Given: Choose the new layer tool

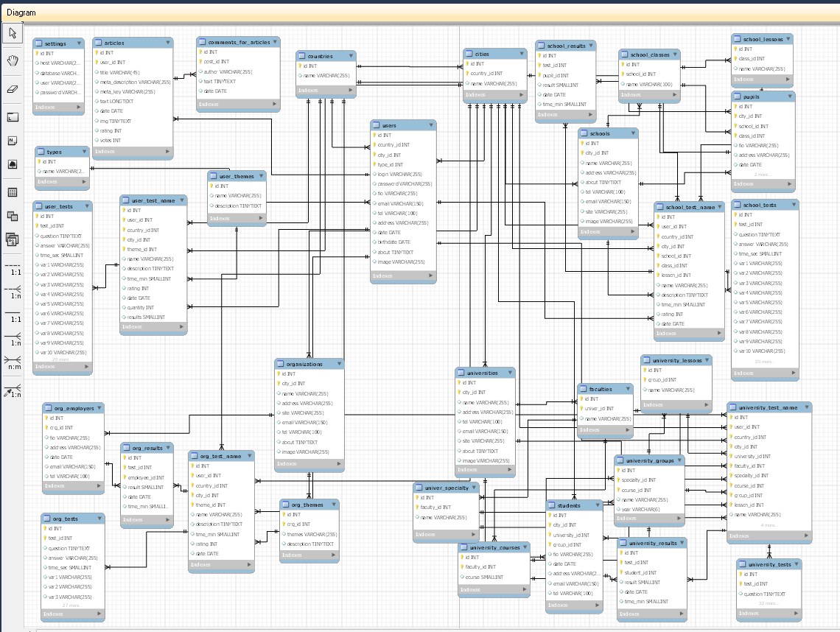Looking at the screenshot, I should [13, 117].
